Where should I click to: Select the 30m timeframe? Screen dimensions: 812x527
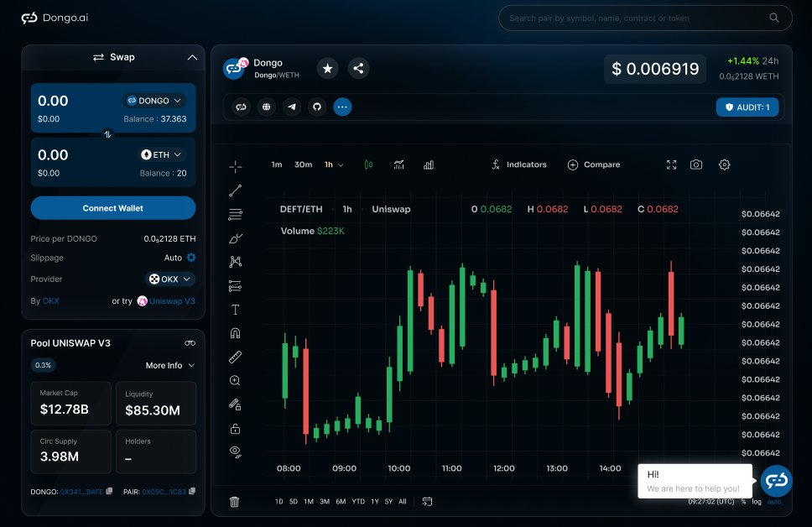[304, 164]
